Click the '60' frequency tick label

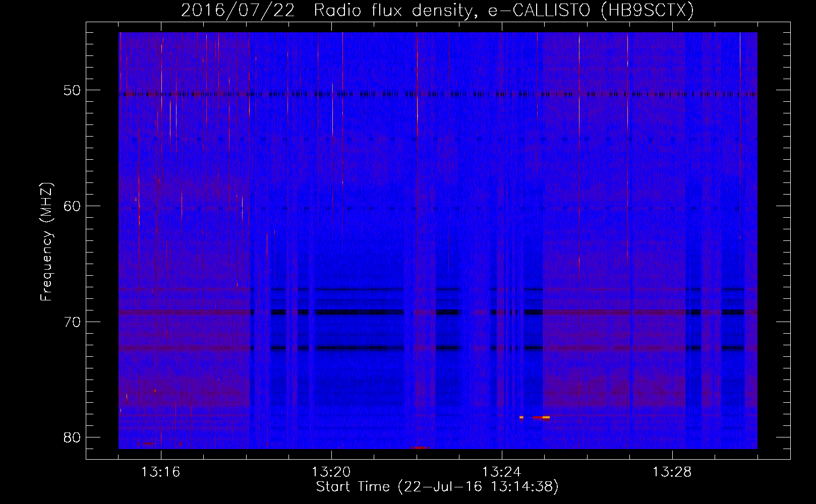pos(72,206)
